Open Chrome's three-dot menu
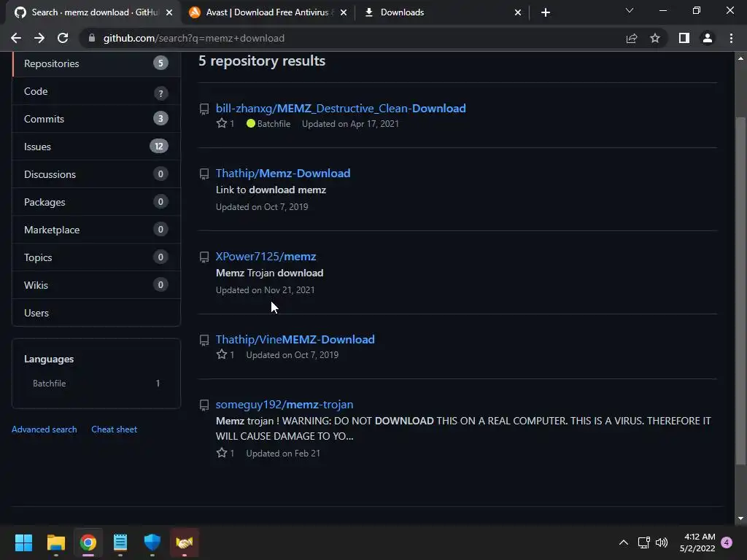 click(x=731, y=38)
